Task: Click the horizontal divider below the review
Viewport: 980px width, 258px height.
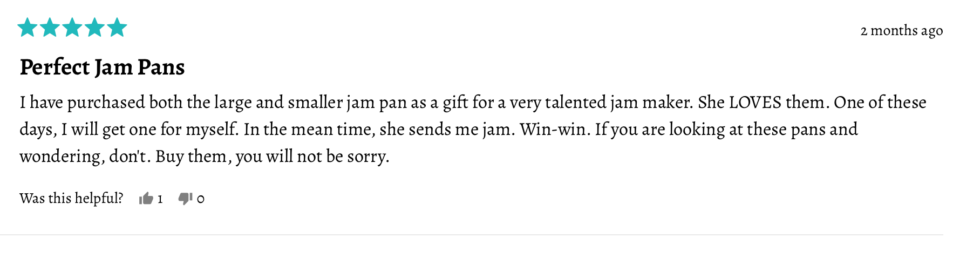Action: pyautogui.click(x=472, y=235)
